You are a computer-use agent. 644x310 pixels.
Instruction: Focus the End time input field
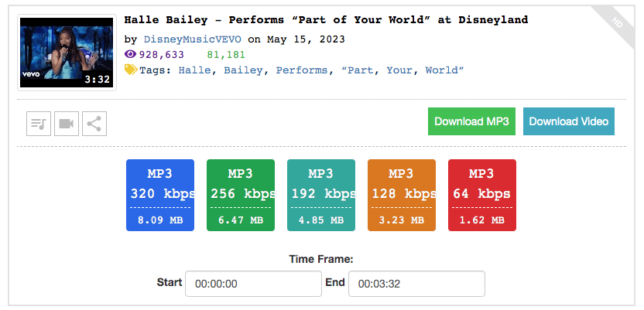(416, 284)
